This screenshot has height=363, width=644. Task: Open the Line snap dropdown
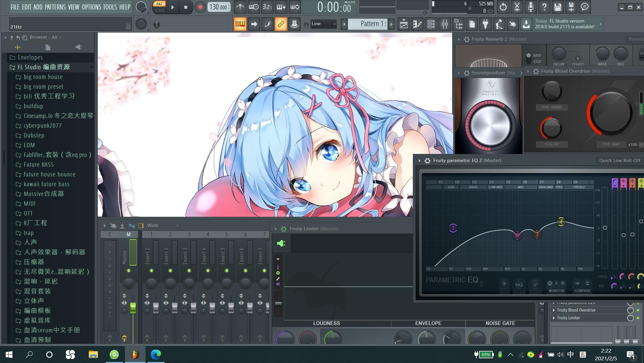323,24
